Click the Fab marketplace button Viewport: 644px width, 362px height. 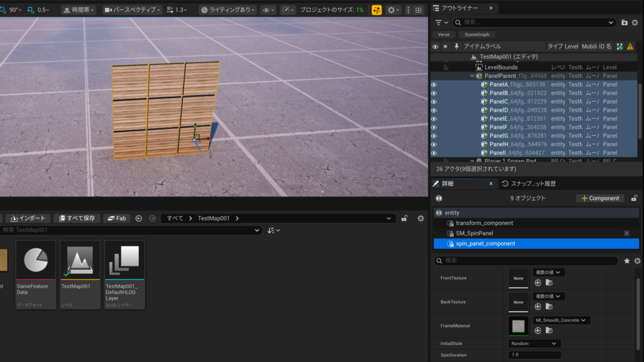tap(117, 218)
